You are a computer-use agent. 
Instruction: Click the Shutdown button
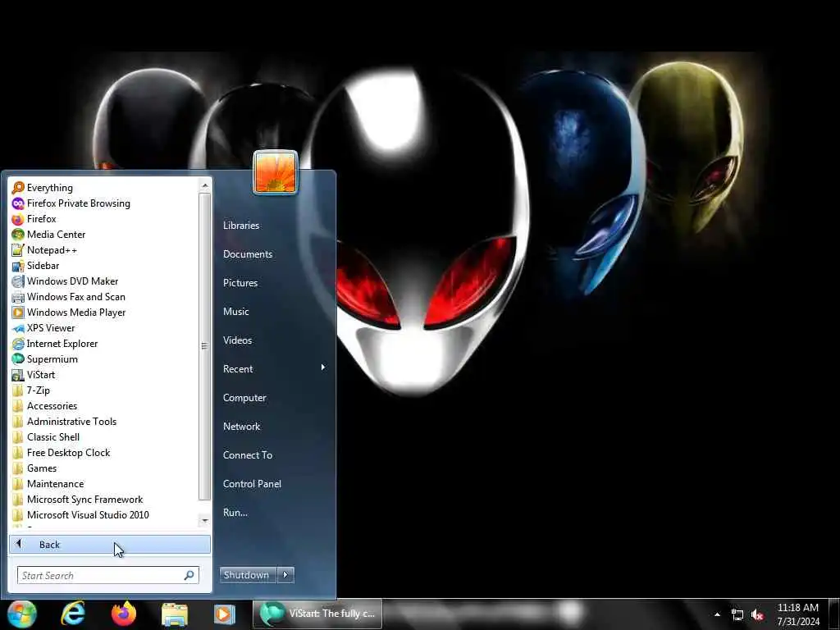point(247,575)
